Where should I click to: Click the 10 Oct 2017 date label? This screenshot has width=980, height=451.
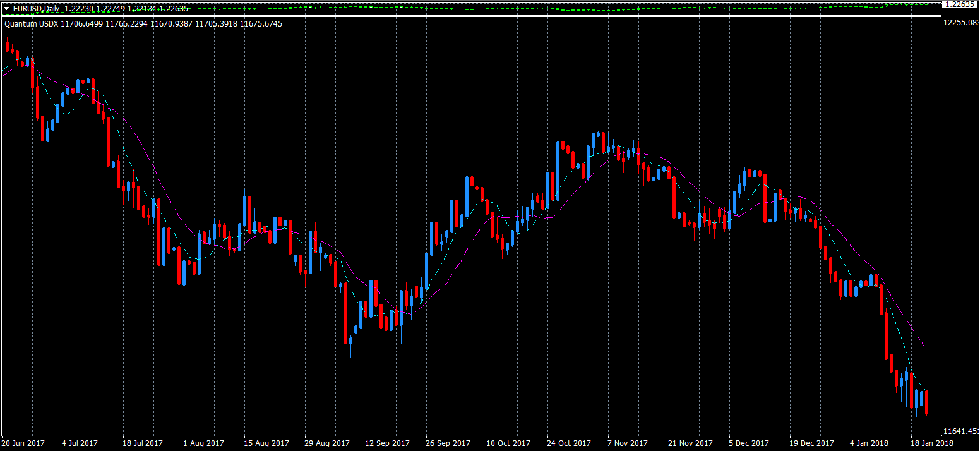click(509, 443)
